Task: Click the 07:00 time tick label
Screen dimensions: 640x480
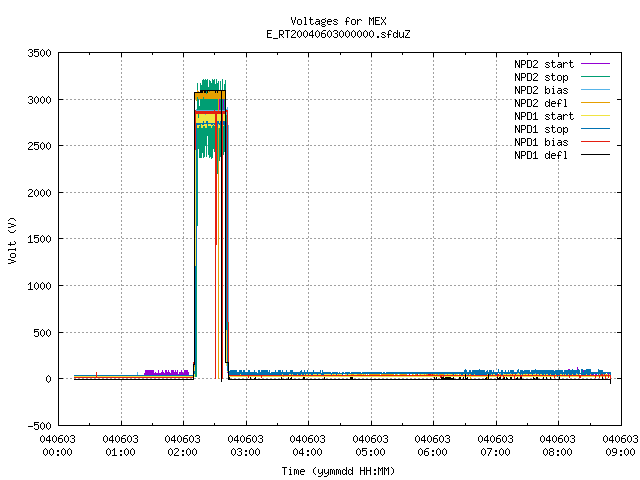Action: (495, 452)
